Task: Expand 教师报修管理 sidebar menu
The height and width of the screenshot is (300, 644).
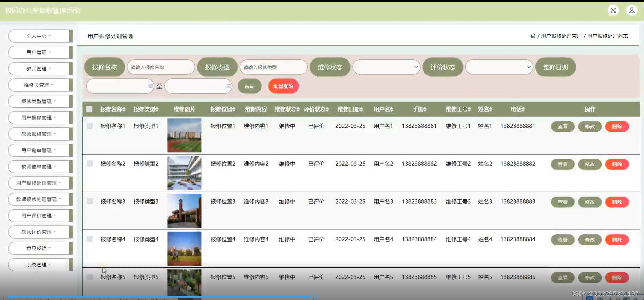Action: tap(40, 134)
